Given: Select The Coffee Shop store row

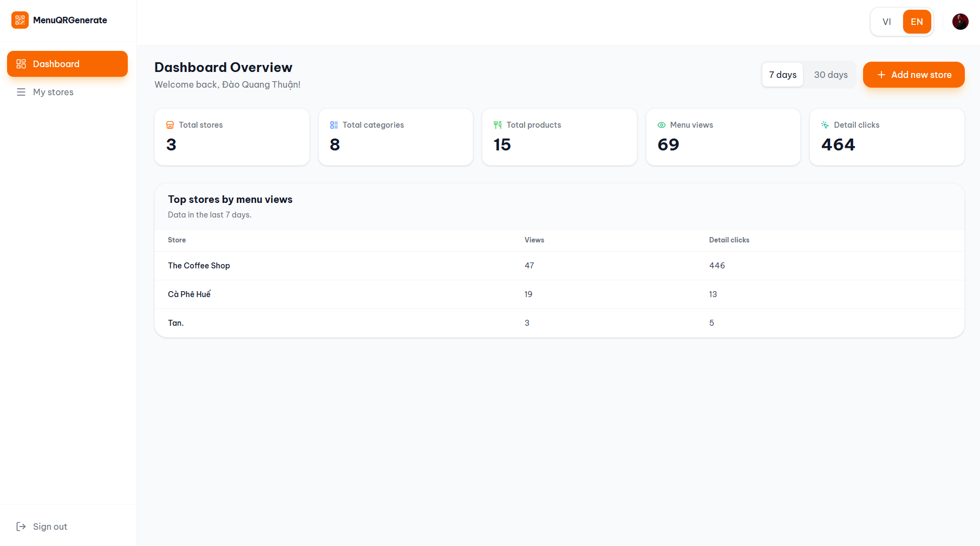Looking at the screenshot, I should coord(559,266).
